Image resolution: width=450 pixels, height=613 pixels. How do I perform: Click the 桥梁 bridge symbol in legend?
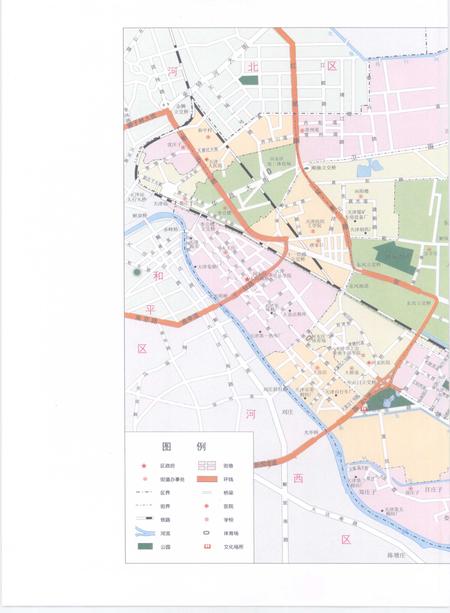[207, 492]
